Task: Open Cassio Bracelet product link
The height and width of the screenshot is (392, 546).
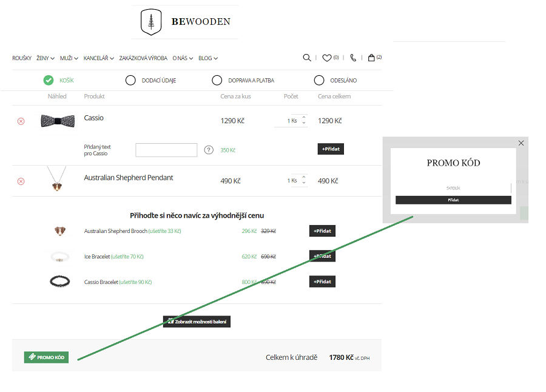Action: pyautogui.click(x=101, y=282)
